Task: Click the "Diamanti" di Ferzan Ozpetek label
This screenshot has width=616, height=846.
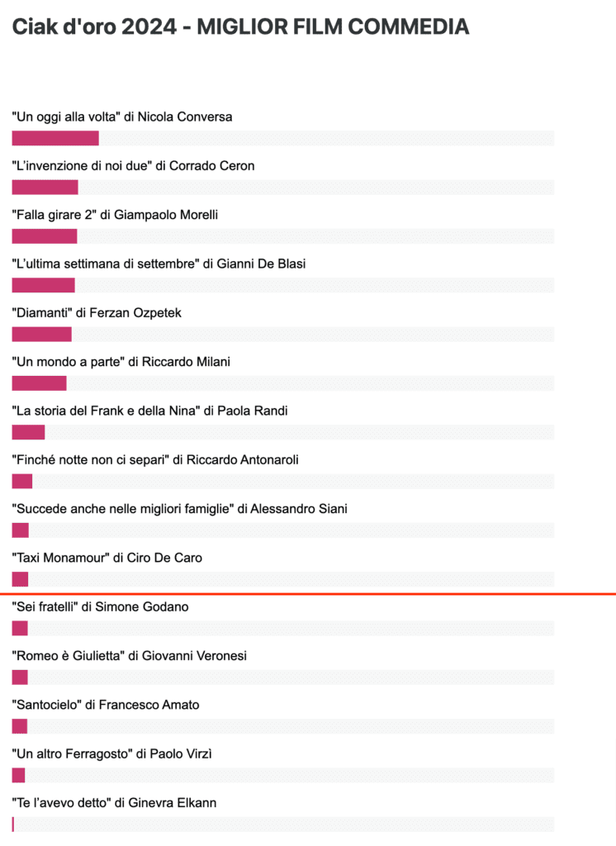Action: tap(97, 313)
